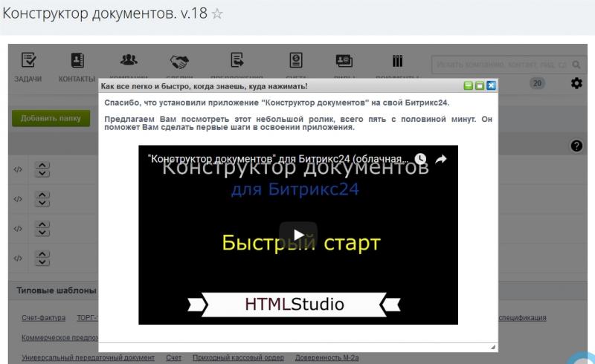Click in the company contact search field
The image size is (595, 364).
click(501, 65)
